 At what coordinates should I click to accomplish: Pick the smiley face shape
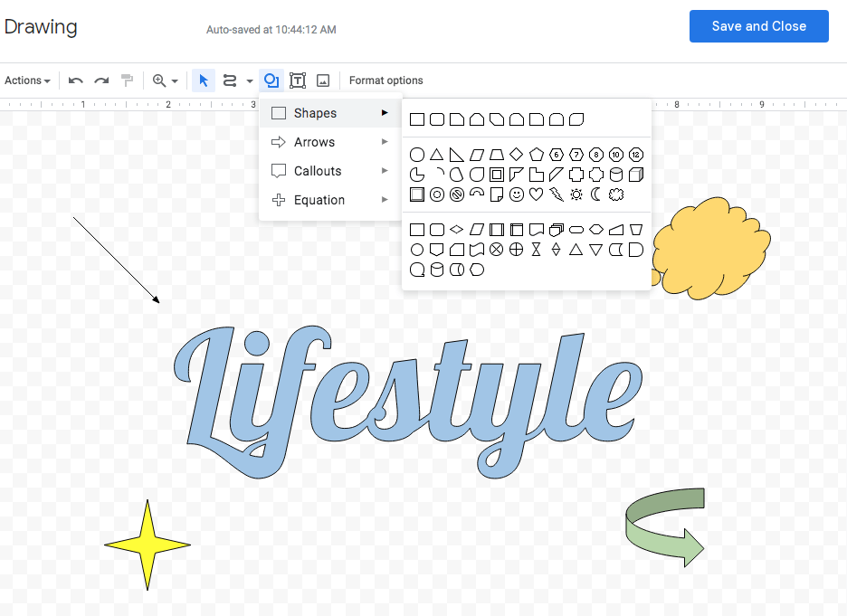point(517,194)
